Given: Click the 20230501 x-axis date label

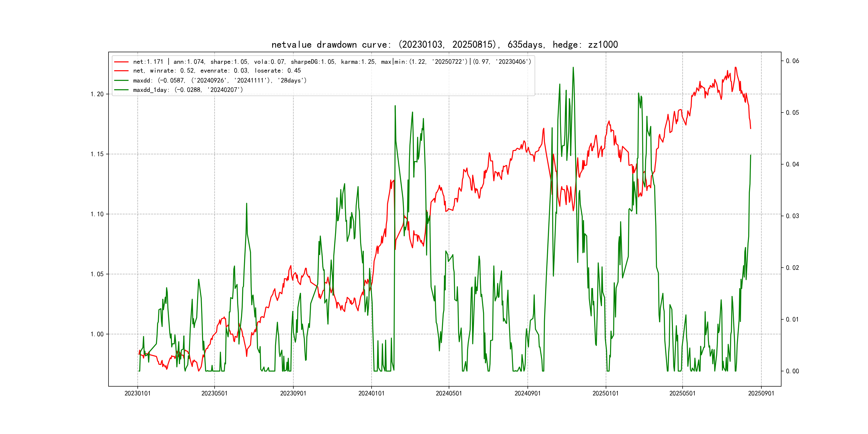Looking at the screenshot, I should tap(214, 394).
